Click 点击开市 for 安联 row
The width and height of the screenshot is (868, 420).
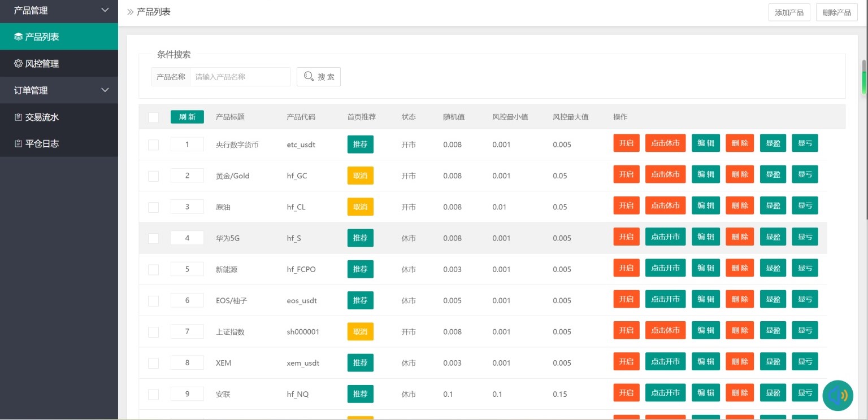pos(666,392)
